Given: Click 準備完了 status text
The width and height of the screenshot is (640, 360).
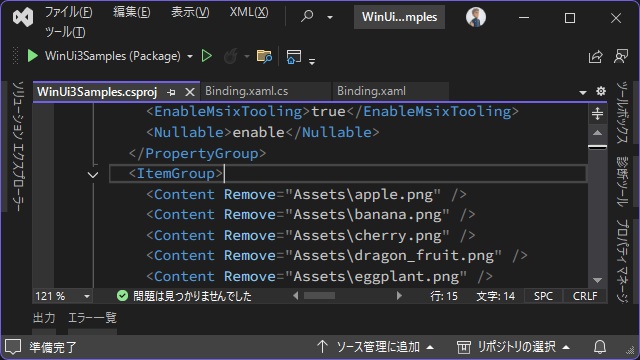Looking at the screenshot, I should tap(53, 347).
